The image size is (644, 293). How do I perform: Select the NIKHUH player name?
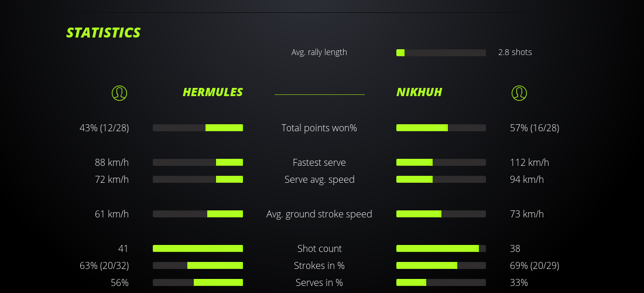pyautogui.click(x=419, y=92)
